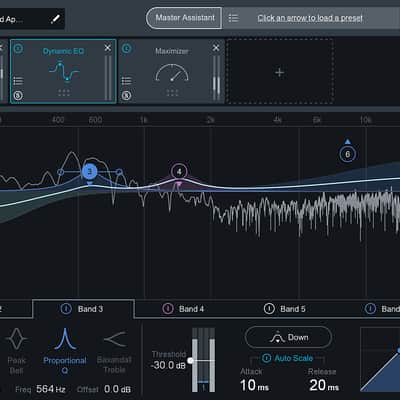Adjust the Threshold slider handle
Viewport: 400px width, 400px height.
coord(190,361)
